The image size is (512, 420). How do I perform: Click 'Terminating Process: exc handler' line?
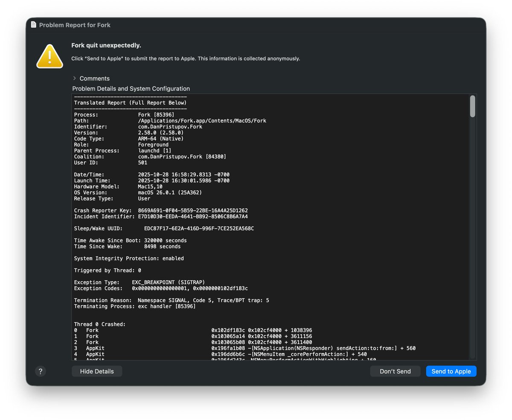point(135,306)
